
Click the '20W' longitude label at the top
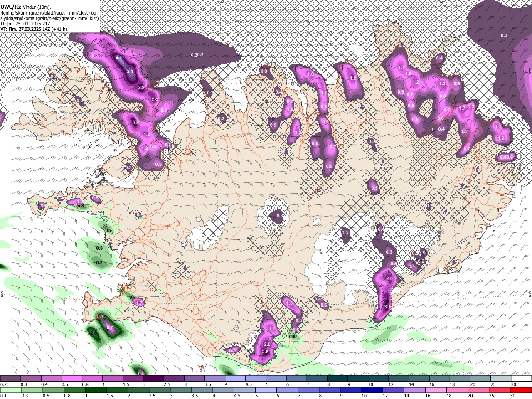[221, 2]
